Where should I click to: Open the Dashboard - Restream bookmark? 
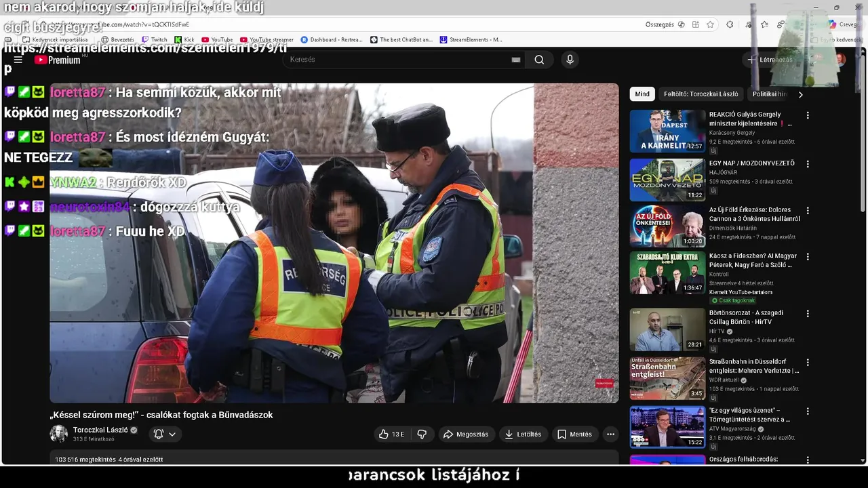coord(332,40)
